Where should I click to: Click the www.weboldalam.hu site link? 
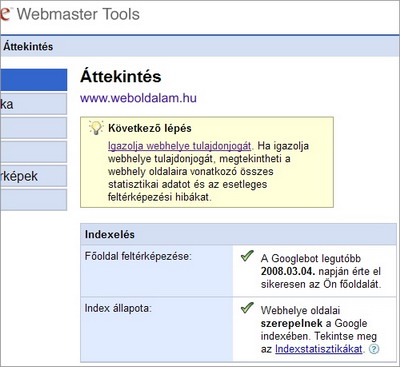pyautogui.click(x=138, y=98)
